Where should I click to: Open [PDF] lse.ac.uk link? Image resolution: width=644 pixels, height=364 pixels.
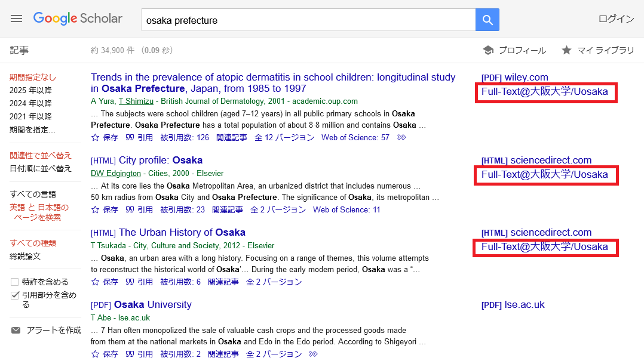tap(513, 304)
